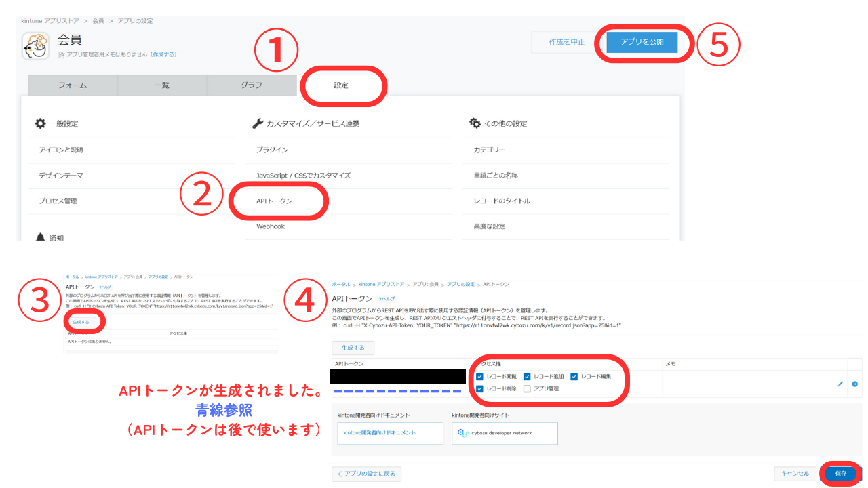Click 生成する above the access checkboxes table
Image resolution: width=868 pixels, height=488 pixels.
click(x=353, y=348)
